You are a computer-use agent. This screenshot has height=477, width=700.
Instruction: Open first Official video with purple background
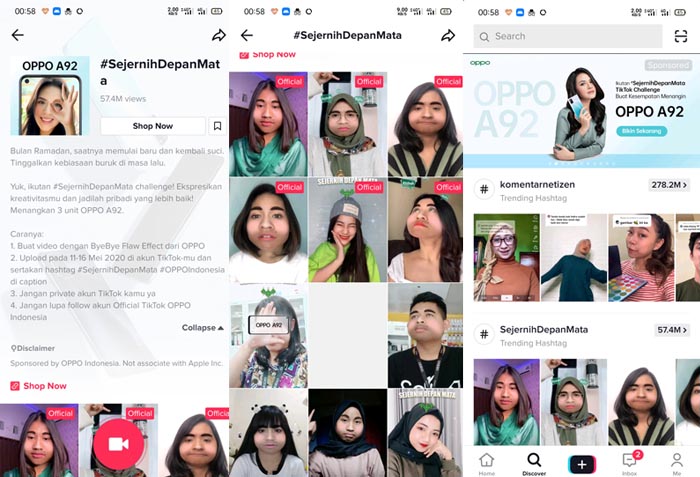(x=268, y=124)
